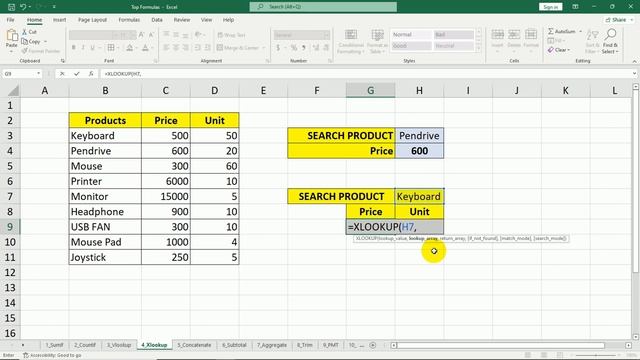The height and width of the screenshot is (360, 640).
Task: Confirm the formula with the checkmark
Action: (77, 74)
